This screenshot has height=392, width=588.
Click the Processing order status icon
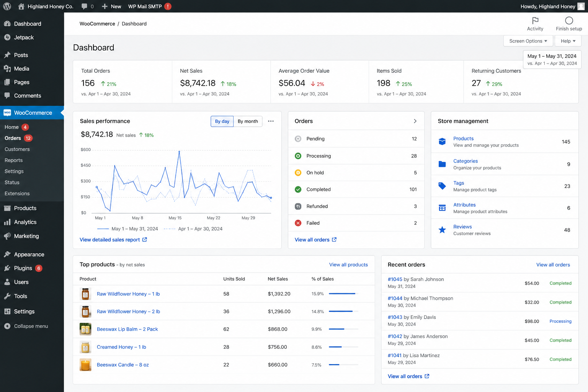tap(298, 156)
